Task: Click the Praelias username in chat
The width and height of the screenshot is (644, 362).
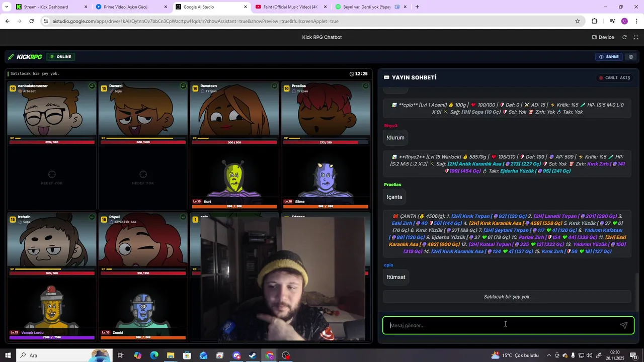Action: [392, 185]
